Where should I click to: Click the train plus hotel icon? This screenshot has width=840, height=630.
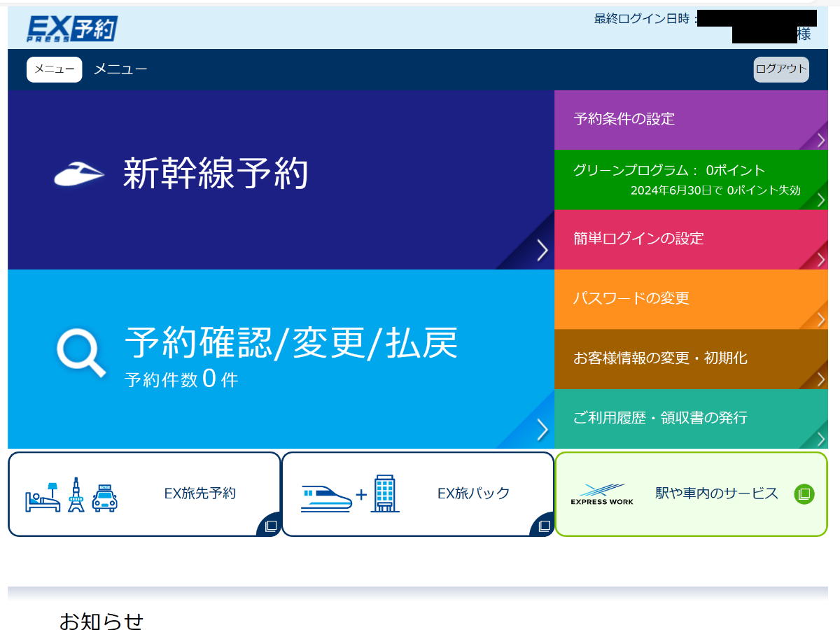(350, 493)
